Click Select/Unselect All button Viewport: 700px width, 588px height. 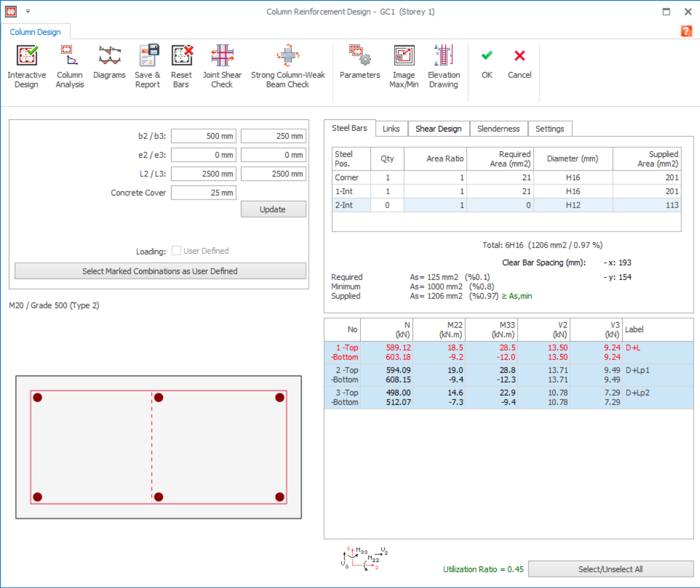tap(610, 569)
